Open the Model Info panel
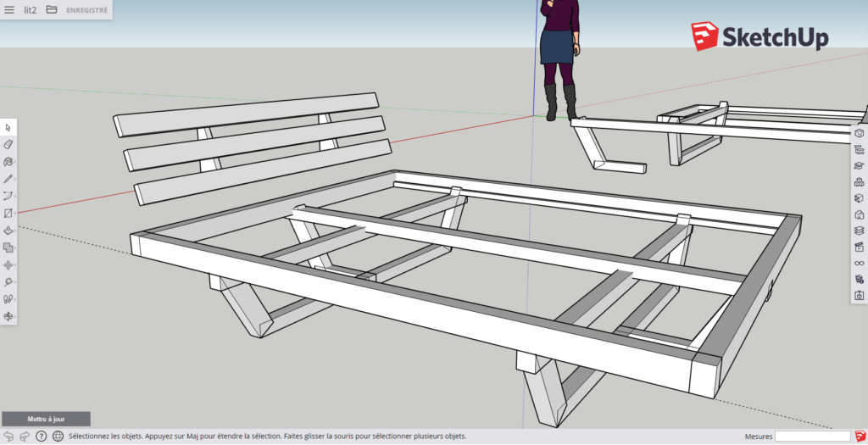 tap(860, 280)
